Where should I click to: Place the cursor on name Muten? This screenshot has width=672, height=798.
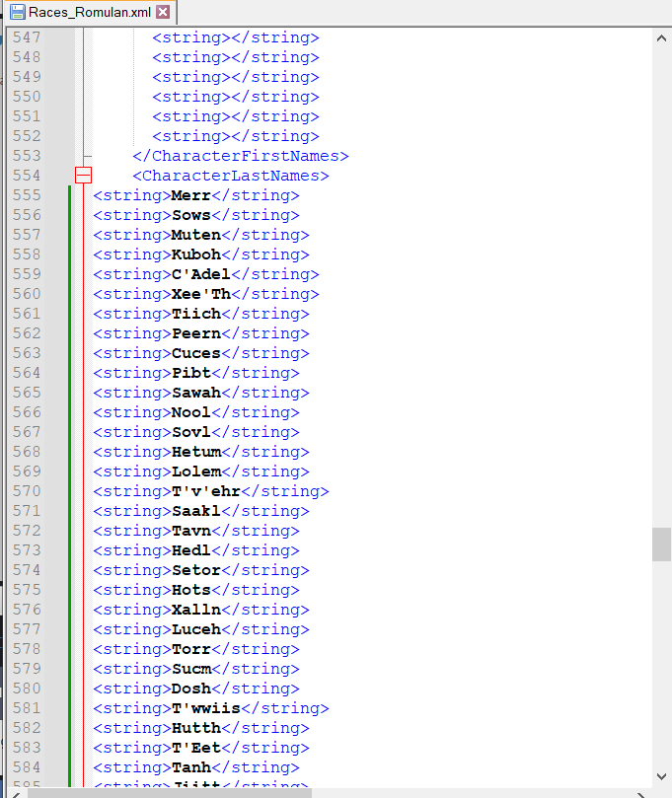(196, 235)
